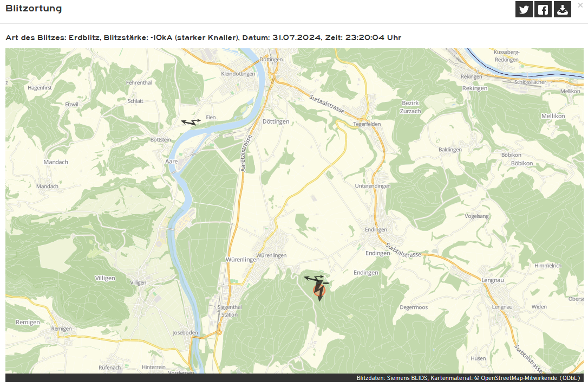The image size is (588, 386).
Task: Share lightning location on Twitter
Action: point(524,9)
